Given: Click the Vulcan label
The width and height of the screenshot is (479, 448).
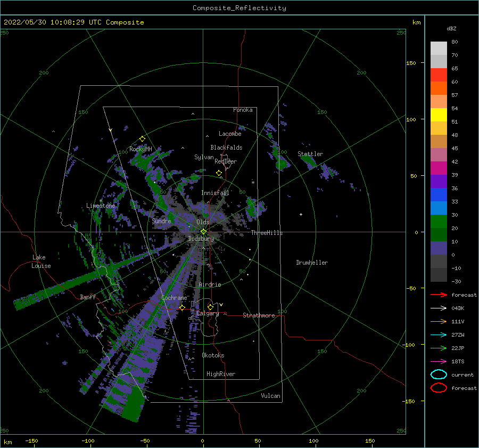Looking at the screenshot, I should (271, 396).
